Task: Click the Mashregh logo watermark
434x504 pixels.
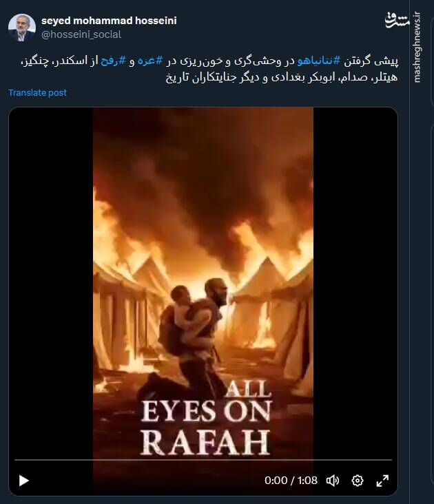Action: point(397,21)
